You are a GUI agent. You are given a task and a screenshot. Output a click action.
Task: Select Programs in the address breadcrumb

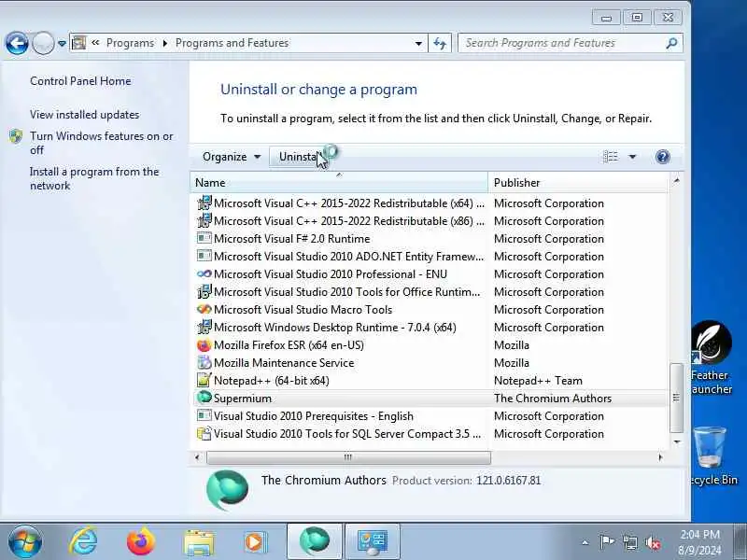(x=130, y=43)
